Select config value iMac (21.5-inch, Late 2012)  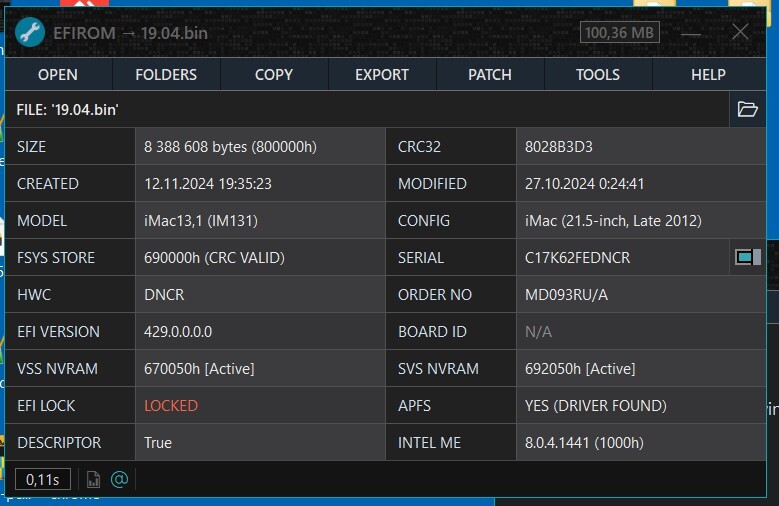tap(613, 221)
